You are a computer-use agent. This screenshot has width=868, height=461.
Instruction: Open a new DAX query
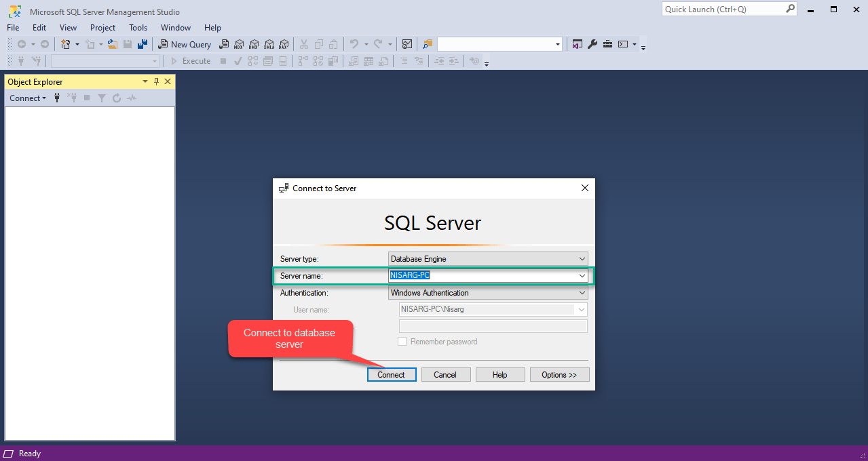[284, 44]
